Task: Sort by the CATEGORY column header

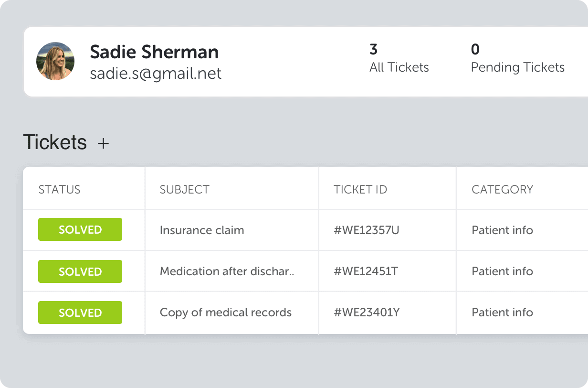Action: 502,189
